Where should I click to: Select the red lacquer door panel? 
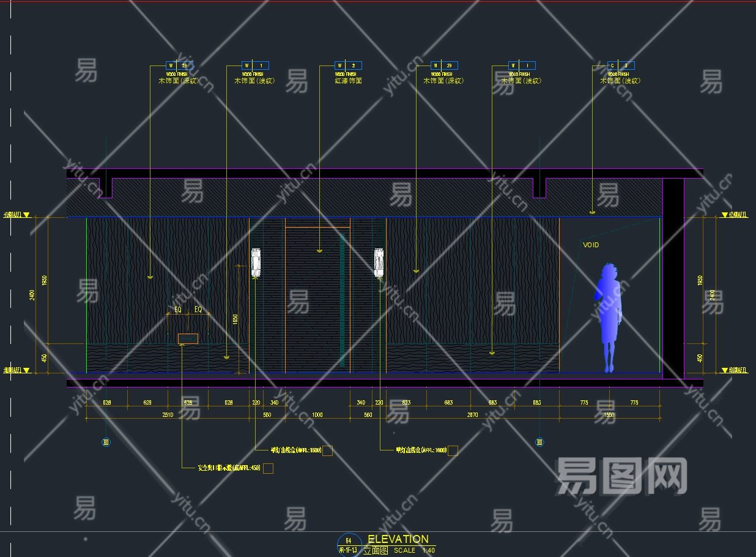coord(317,300)
